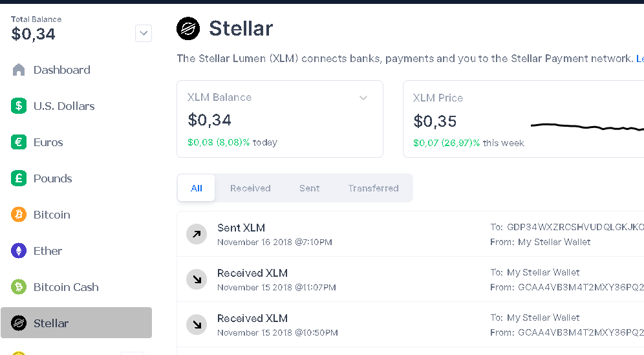Select the Transferred tab

click(x=373, y=188)
